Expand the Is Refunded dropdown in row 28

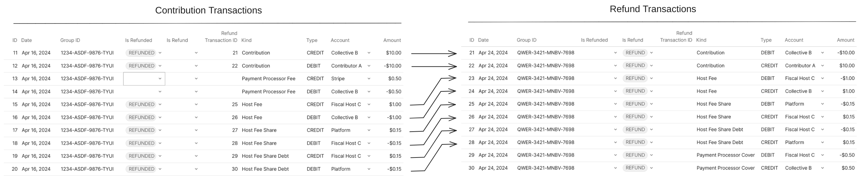(x=615, y=142)
